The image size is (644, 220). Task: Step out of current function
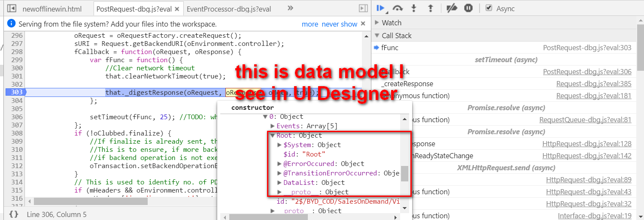(431, 8)
